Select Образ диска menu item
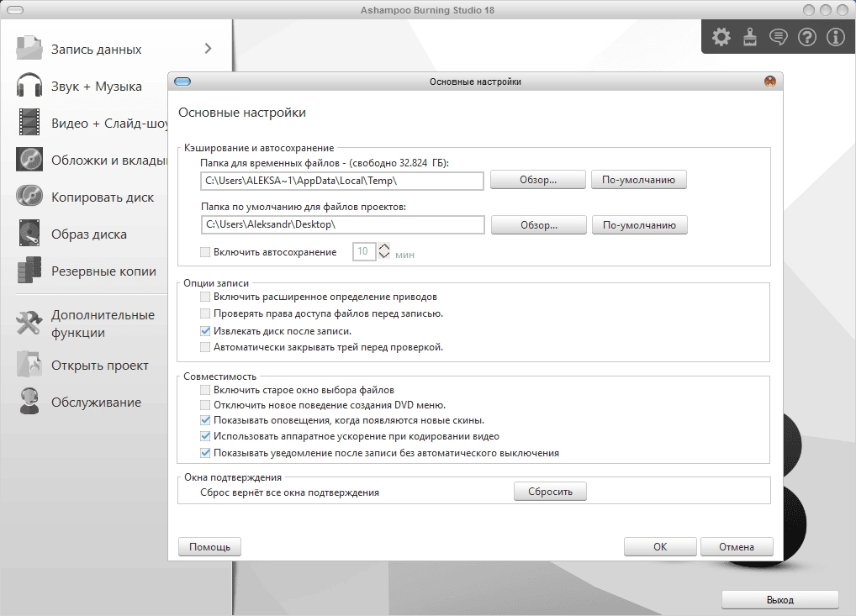This screenshot has width=856, height=616. (x=89, y=234)
